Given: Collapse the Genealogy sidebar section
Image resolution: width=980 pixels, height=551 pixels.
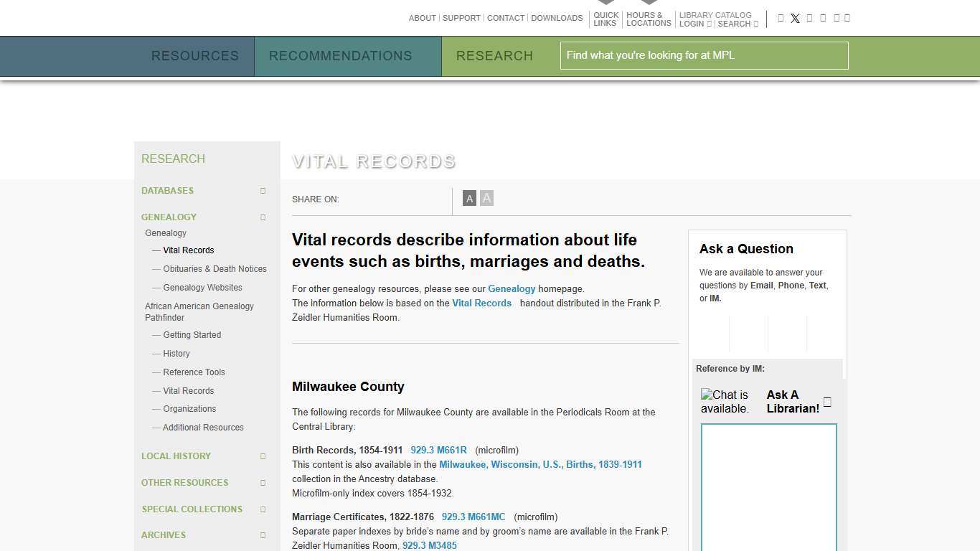Looking at the screenshot, I should (263, 217).
